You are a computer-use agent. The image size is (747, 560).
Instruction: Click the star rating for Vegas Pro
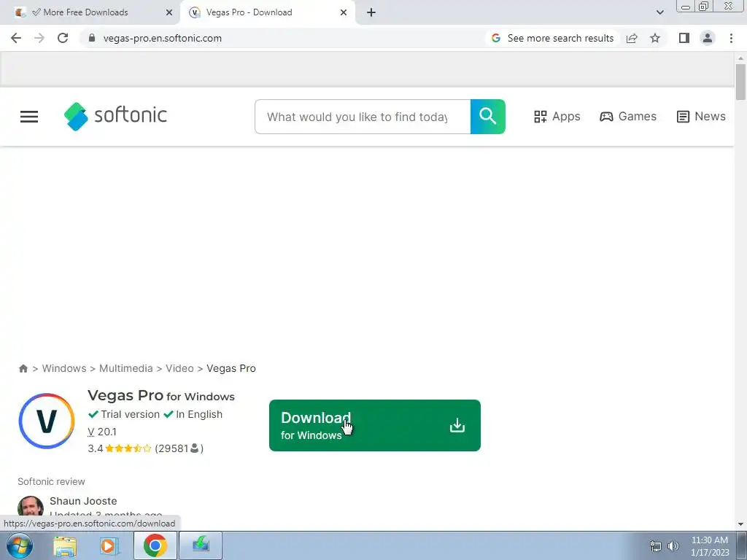click(128, 448)
